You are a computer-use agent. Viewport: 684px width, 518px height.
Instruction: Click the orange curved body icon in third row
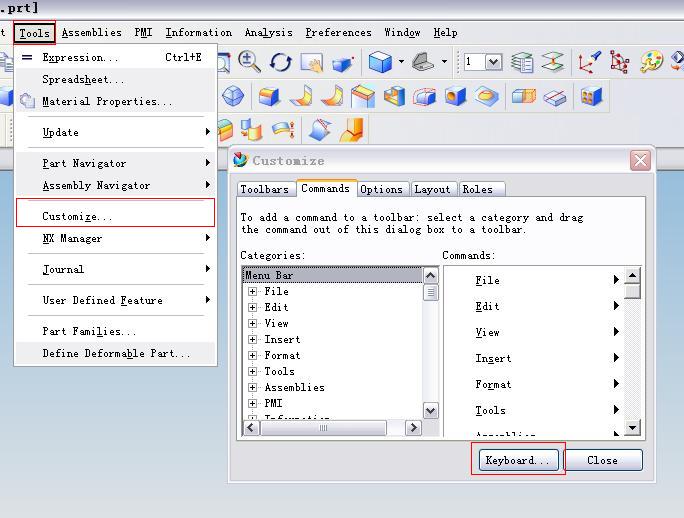click(x=352, y=130)
